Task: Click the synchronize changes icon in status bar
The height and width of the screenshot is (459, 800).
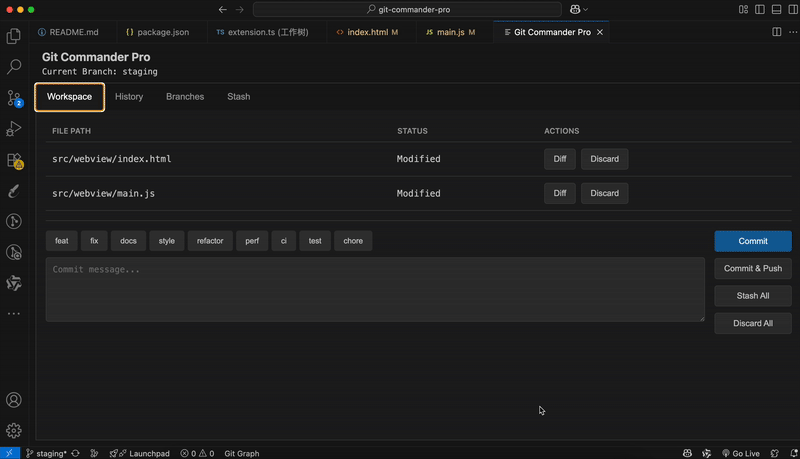Action: [76, 453]
